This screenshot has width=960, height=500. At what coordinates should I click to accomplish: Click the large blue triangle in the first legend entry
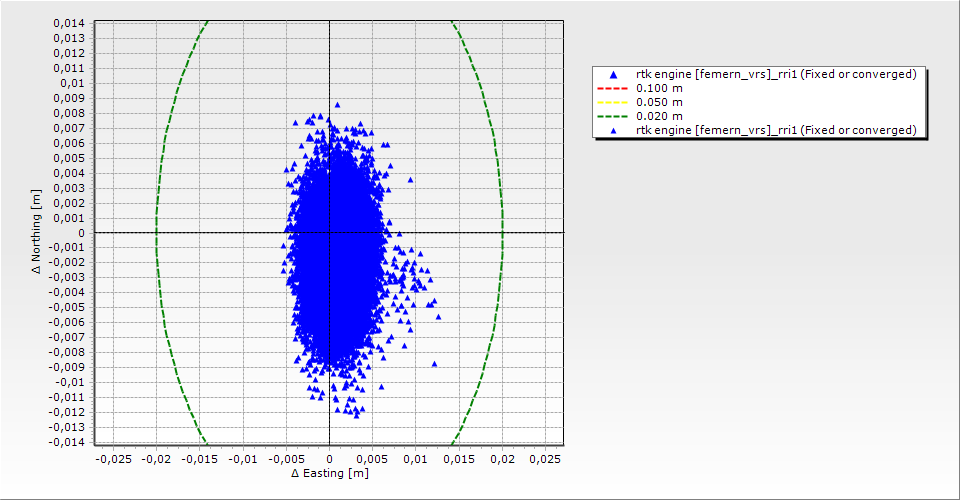pos(613,75)
